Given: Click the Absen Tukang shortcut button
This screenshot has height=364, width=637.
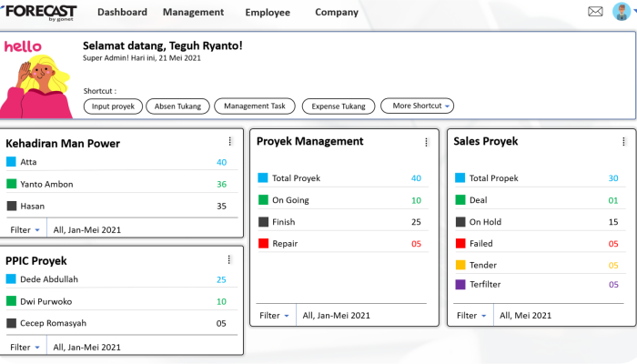Looking at the screenshot, I should [x=178, y=106].
